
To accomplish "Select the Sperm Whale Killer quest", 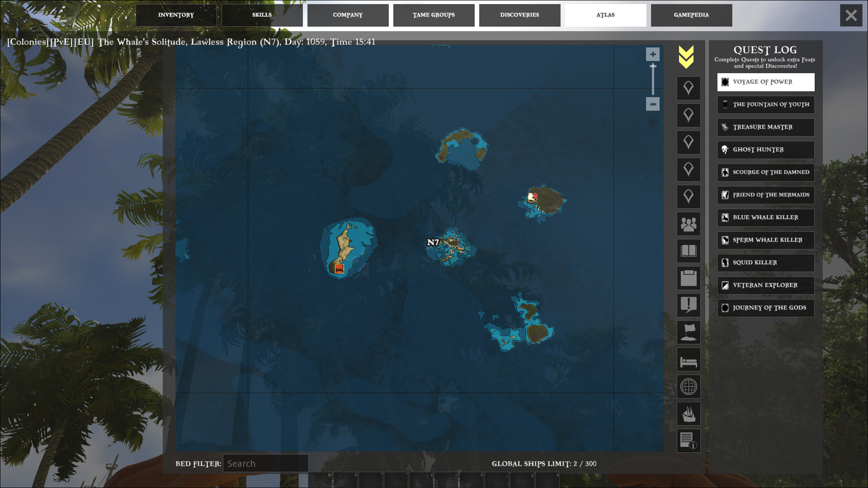I will pos(766,240).
